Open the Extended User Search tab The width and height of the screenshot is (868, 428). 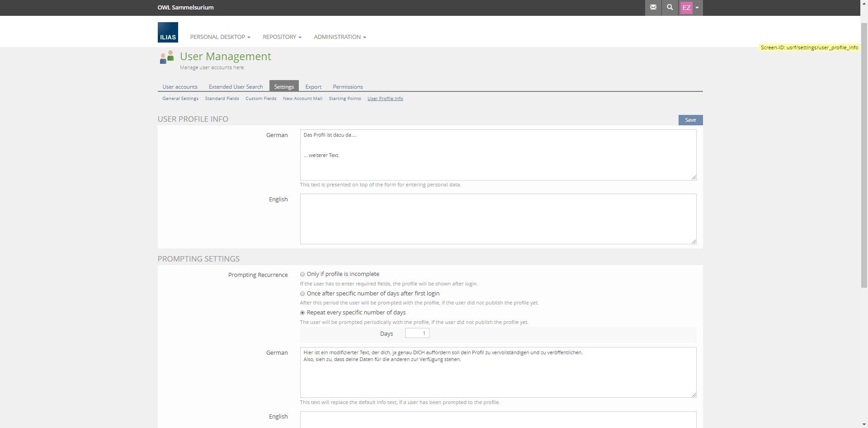236,87
